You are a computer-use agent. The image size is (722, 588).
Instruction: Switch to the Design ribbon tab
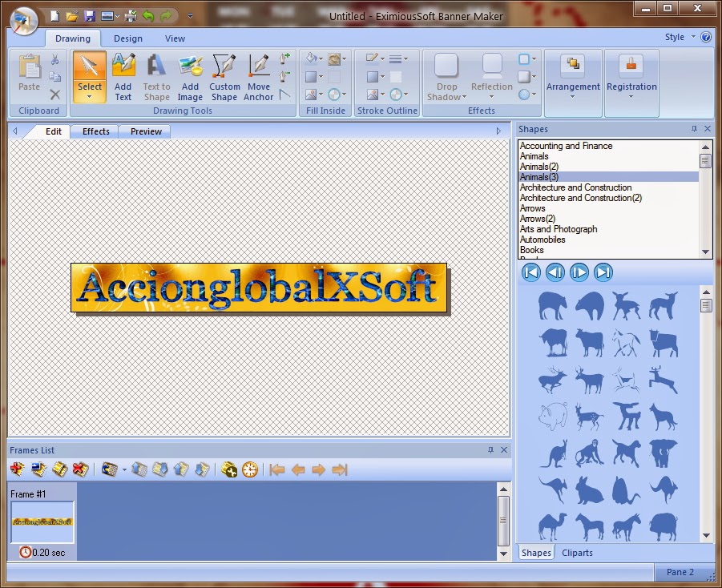128,38
